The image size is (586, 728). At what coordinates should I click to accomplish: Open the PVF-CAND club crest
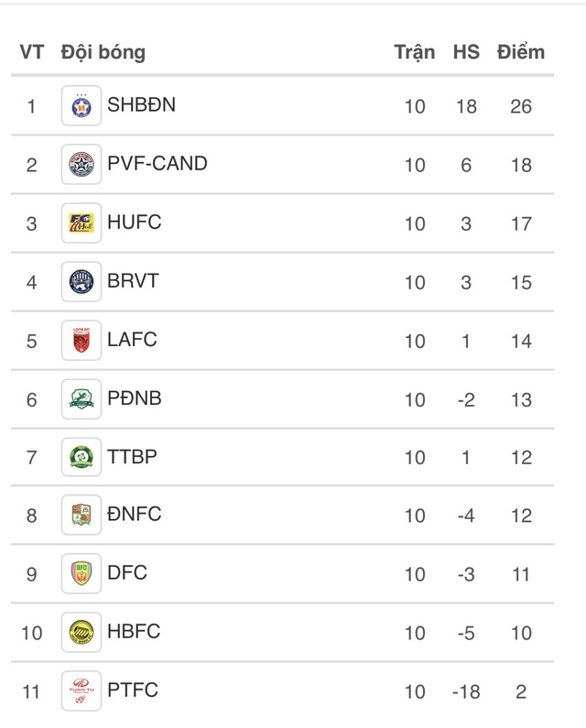click(81, 164)
